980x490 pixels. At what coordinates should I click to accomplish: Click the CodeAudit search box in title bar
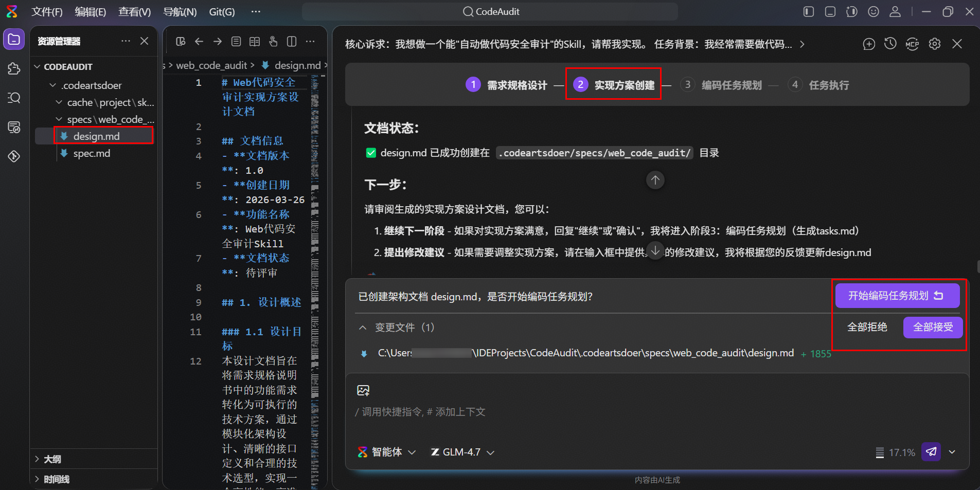[490, 11]
